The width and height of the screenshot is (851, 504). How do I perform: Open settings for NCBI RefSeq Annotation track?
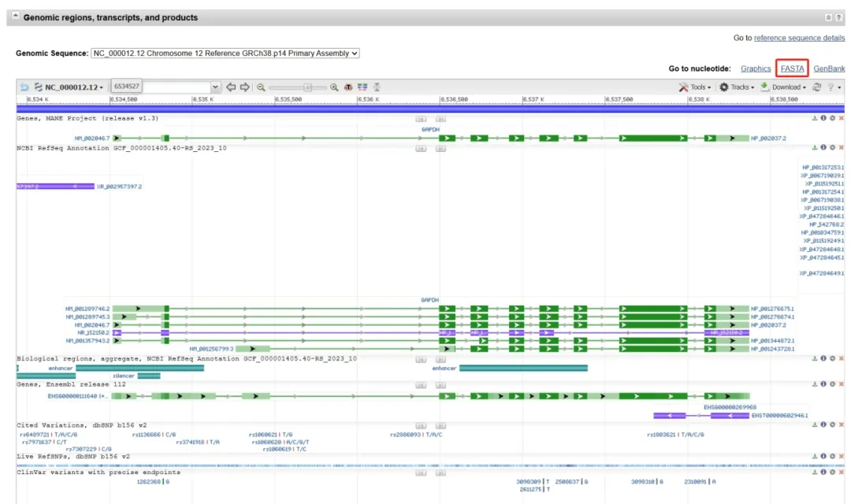pyautogui.click(x=833, y=147)
